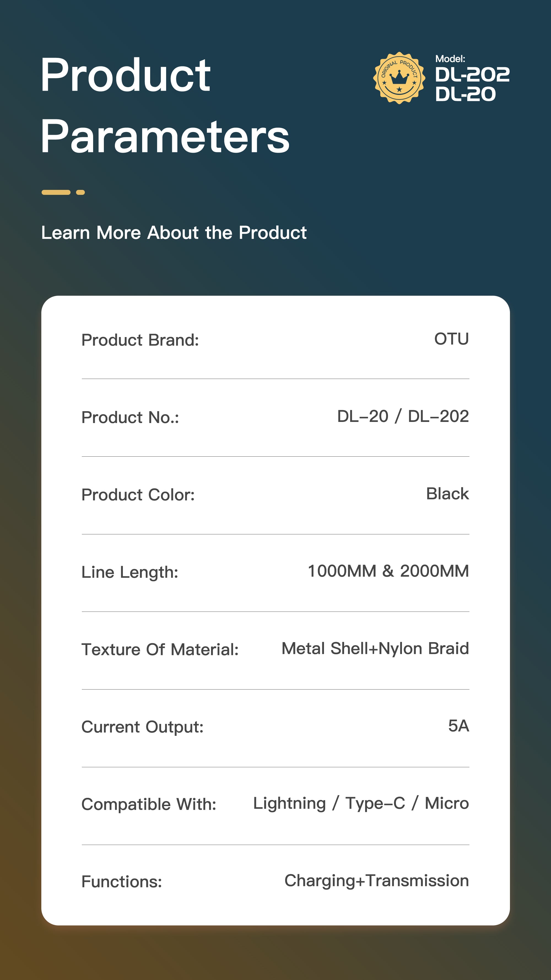Image resolution: width=551 pixels, height=980 pixels.
Task: Select "Learn More About the Product" text
Action: (174, 232)
